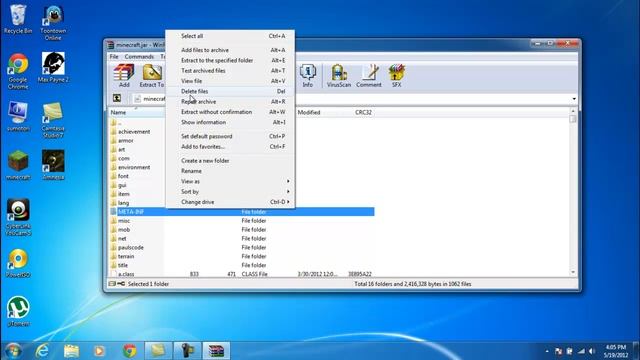The height and width of the screenshot is (360, 640).
Task: Open Toontown Online desktop shortcut
Action: [53, 23]
